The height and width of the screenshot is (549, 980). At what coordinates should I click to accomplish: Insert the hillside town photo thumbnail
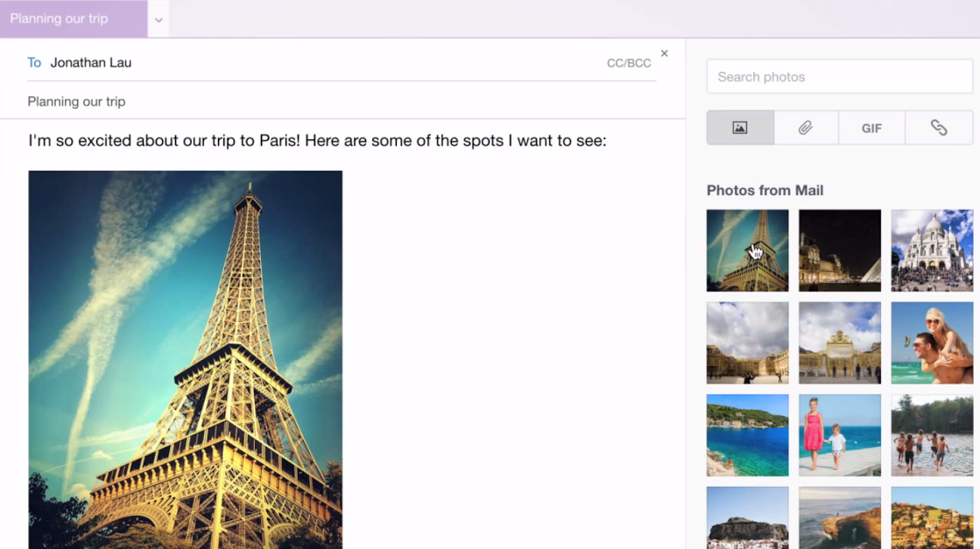[x=932, y=517]
